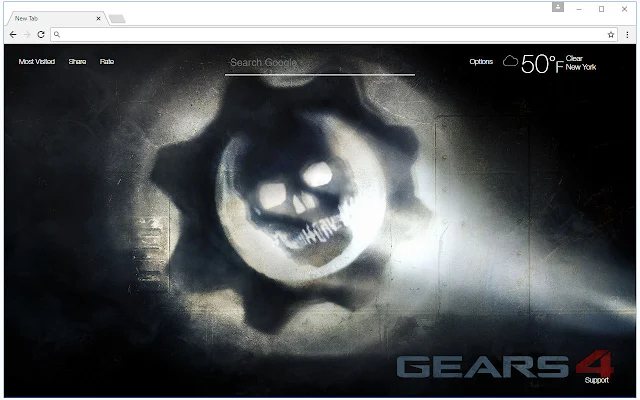Viewport: 640px width, 400px height.
Task: Click the Rate link
Action: [x=107, y=62]
